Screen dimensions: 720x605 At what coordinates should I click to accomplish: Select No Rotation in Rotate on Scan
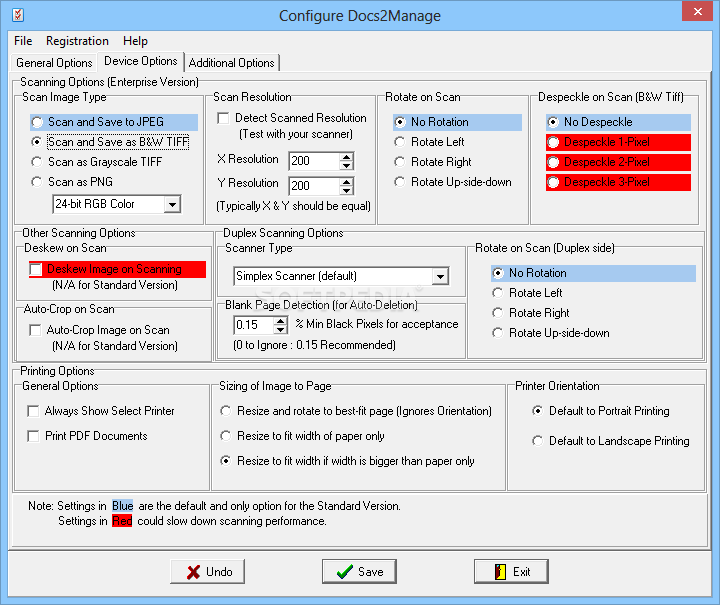pos(457,122)
